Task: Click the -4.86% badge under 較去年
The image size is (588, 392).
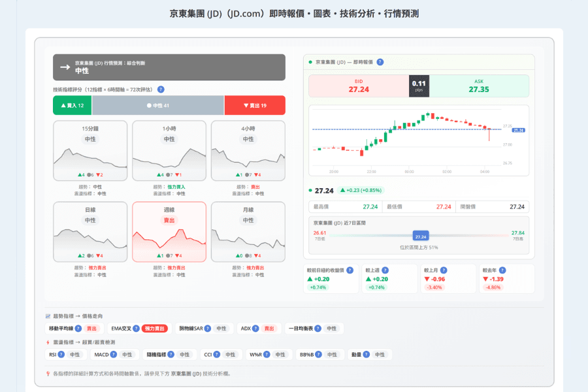Action: pos(493,287)
